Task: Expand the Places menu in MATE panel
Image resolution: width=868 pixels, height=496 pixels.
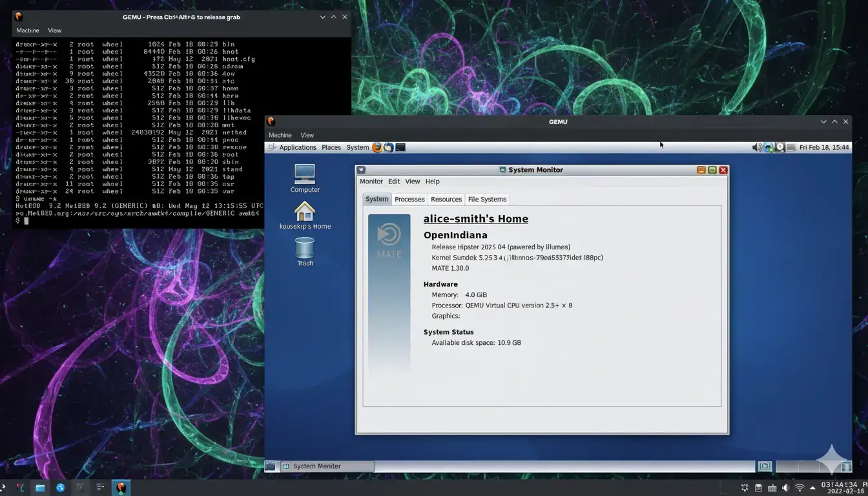Action: tap(331, 147)
